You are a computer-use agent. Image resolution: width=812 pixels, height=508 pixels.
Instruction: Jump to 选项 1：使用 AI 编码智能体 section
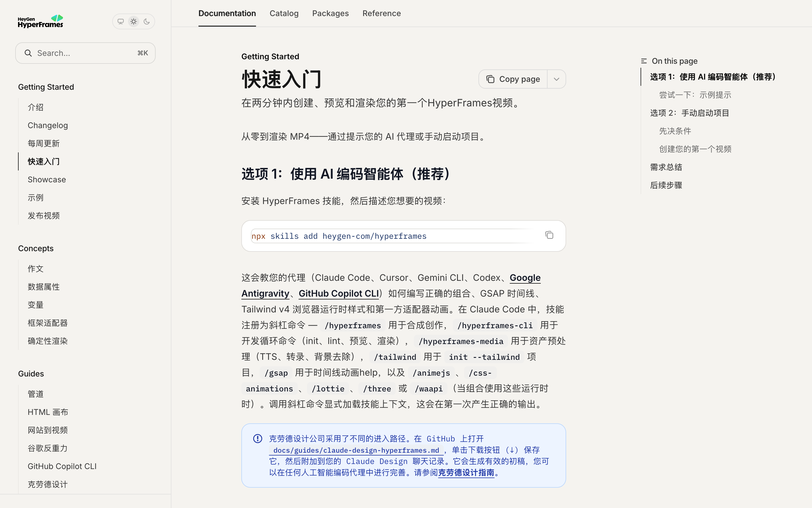[x=713, y=77]
